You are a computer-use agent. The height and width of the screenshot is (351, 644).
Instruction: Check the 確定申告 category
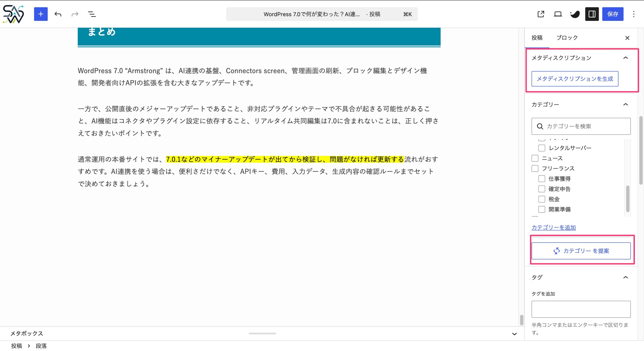(x=542, y=189)
